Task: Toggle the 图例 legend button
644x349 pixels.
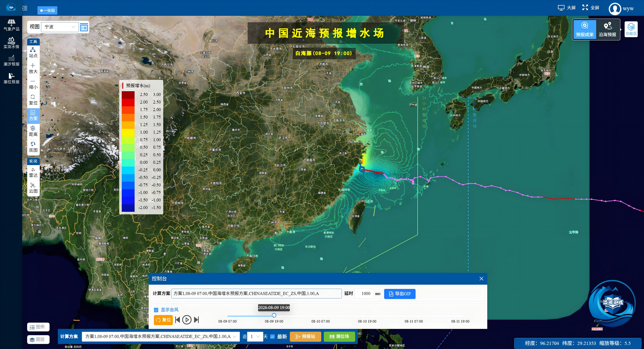Action: 38,327
